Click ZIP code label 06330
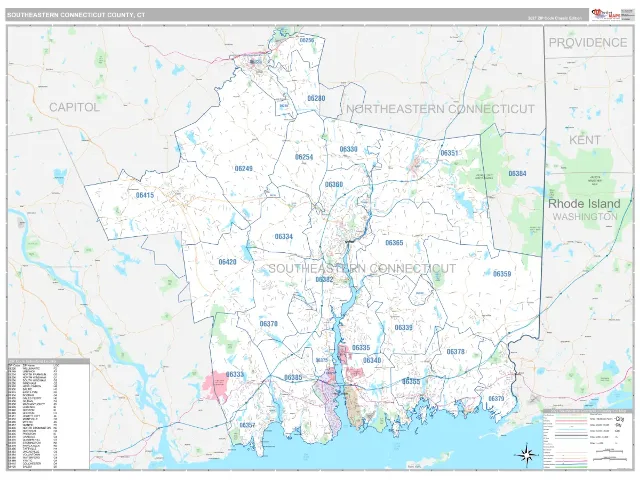Viewport: 640px width, 480px height. [349, 149]
